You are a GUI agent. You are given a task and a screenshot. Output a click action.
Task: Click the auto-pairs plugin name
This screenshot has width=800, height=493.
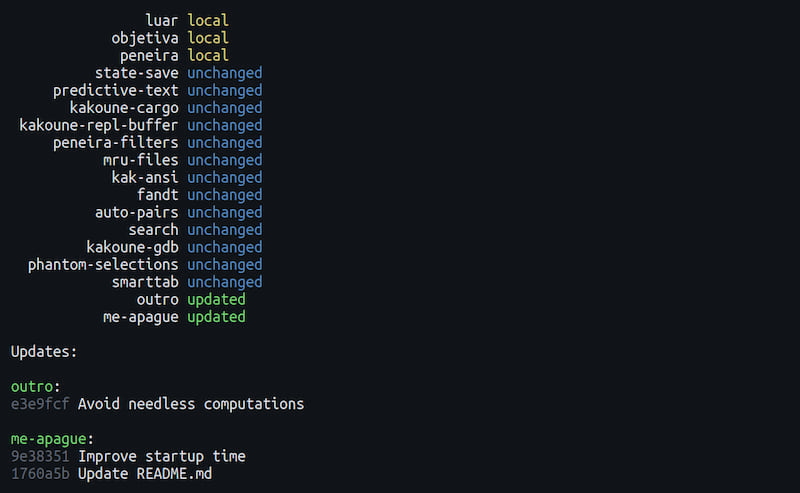[x=137, y=212]
